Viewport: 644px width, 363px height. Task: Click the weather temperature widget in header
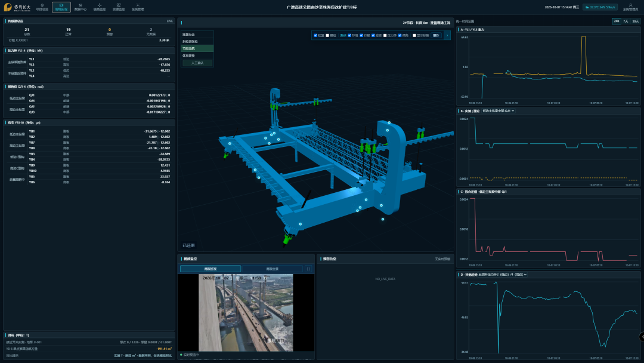tap(600, 7)
